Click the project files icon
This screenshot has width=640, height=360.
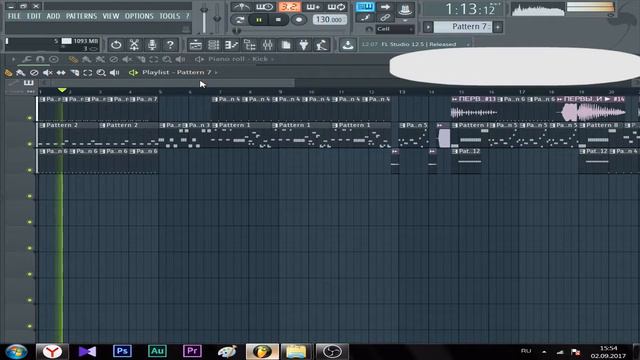(286, 45)
